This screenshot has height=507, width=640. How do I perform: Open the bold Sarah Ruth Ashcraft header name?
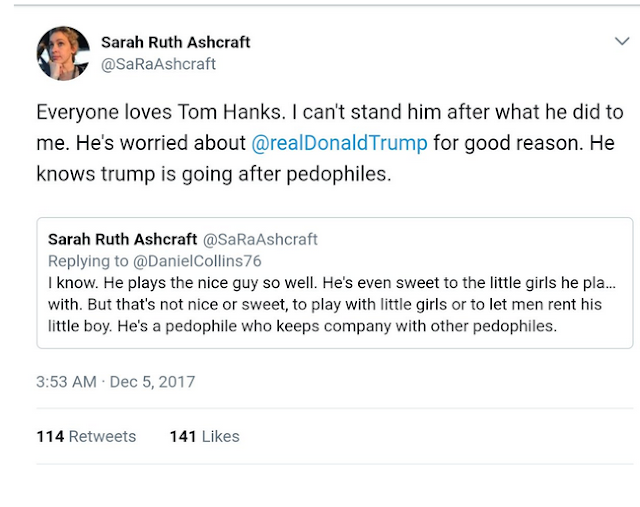tap(176, 42)
